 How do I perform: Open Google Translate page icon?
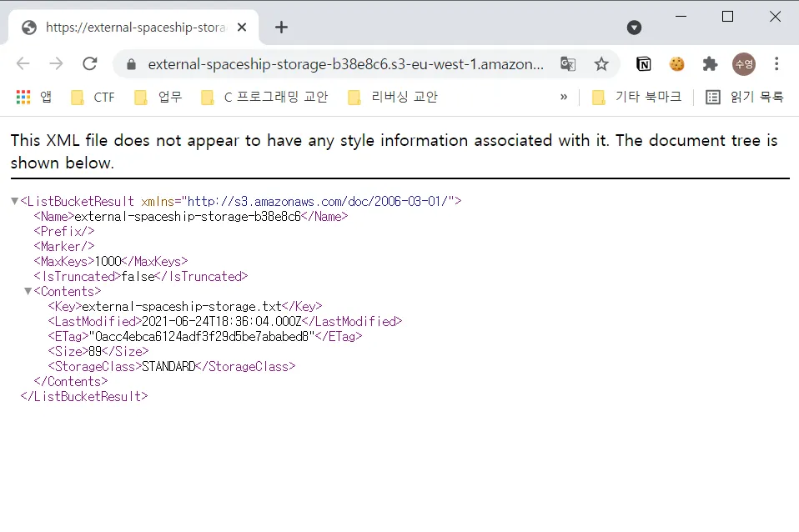pos(568,64)
